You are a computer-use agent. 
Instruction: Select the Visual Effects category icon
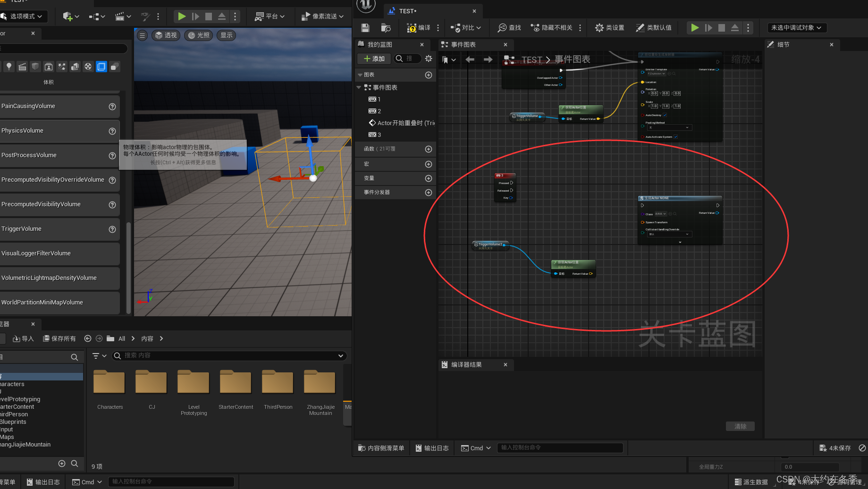pyautogui.click(x=62, y=67)
